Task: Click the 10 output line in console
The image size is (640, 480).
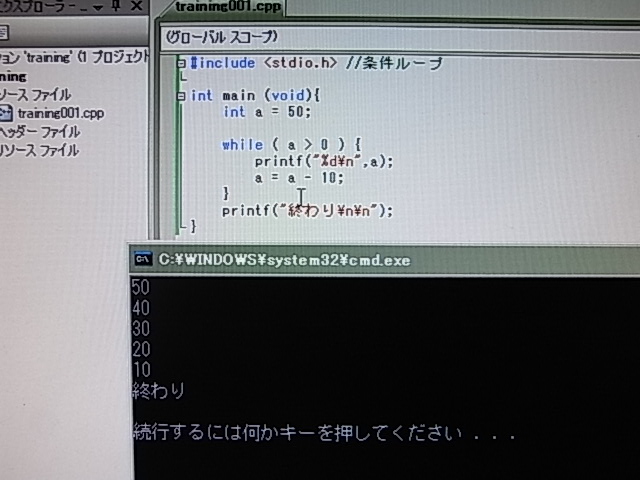Action: point(142,370)
